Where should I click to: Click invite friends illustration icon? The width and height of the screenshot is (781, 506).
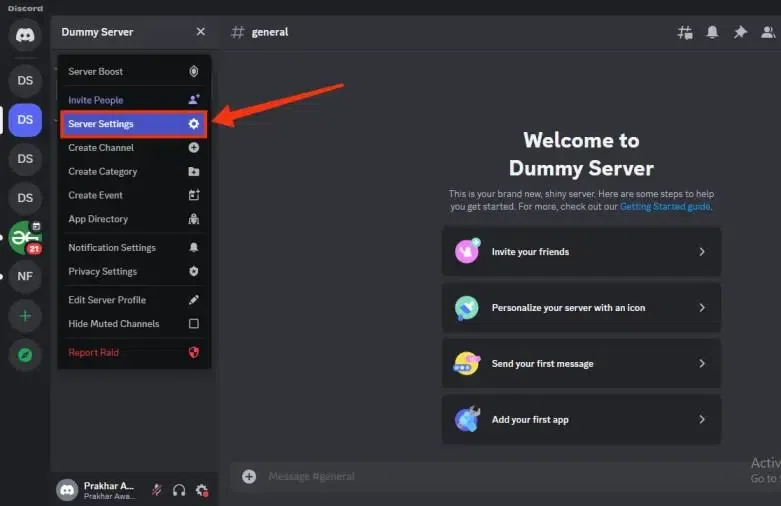(467, 251)
